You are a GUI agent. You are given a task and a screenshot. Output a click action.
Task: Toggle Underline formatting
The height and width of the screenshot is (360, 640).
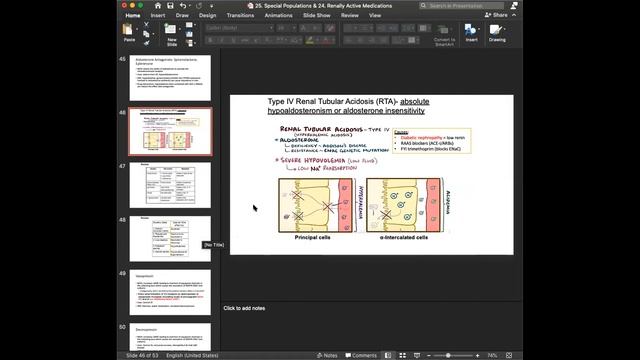tap(233, 40)
